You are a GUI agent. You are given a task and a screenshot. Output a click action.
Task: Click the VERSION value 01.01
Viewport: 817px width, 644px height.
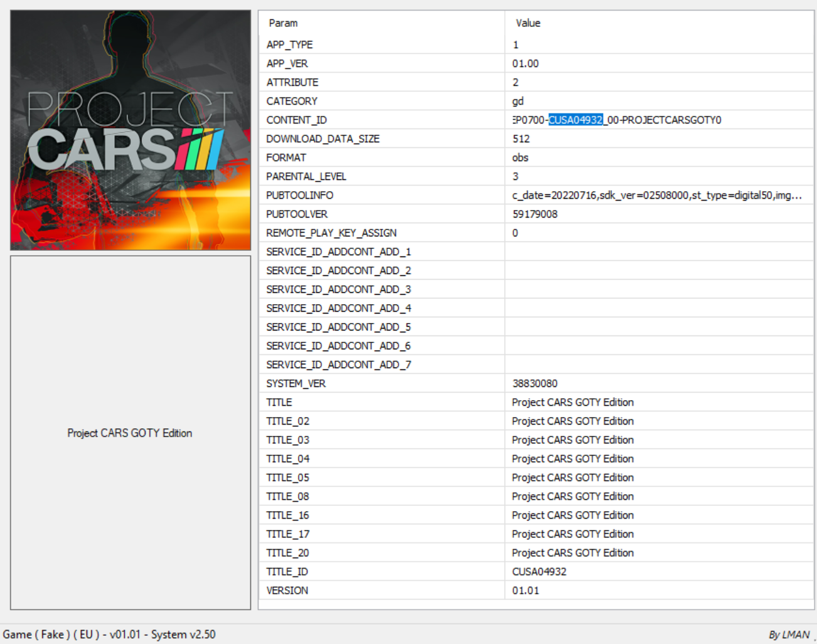[x=525, y=590]
